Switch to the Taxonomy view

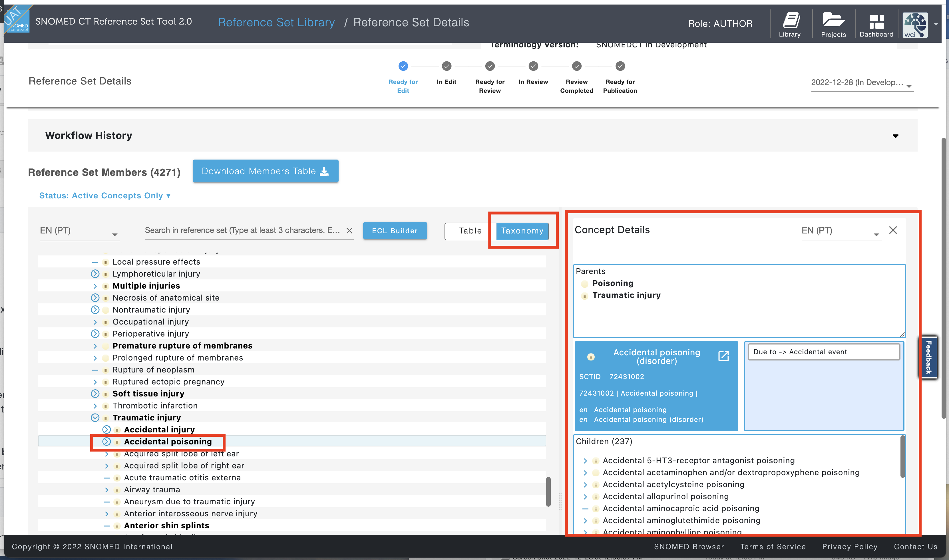click(x=522, y=231)
